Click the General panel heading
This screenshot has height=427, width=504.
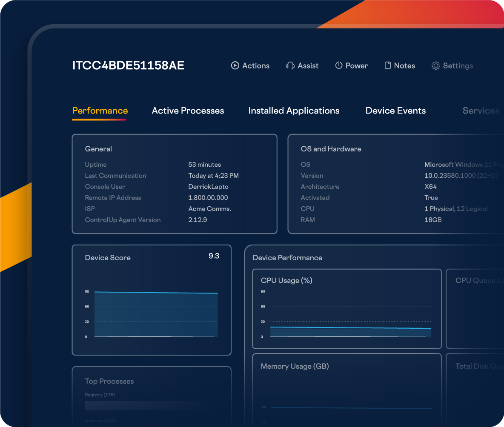coord(98,149)
